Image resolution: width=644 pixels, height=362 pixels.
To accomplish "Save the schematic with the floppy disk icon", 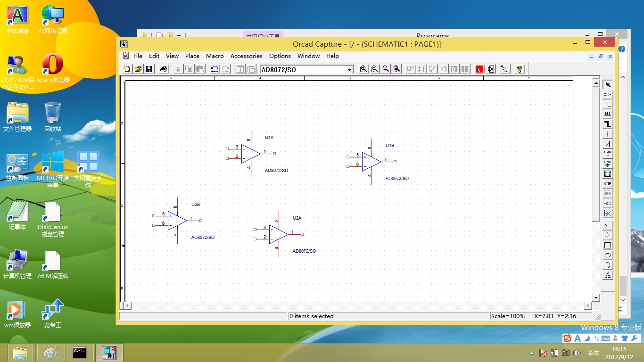I will coord(149,69).
